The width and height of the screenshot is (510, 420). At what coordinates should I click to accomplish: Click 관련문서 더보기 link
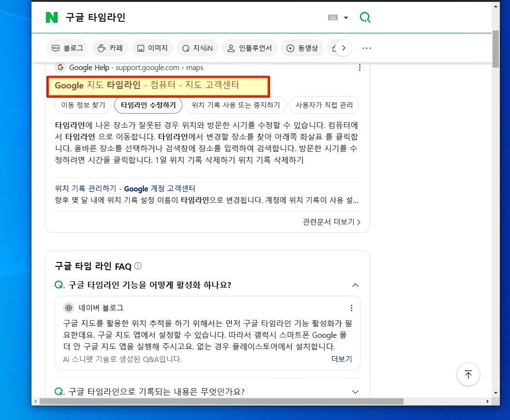[x=331, y=222]
